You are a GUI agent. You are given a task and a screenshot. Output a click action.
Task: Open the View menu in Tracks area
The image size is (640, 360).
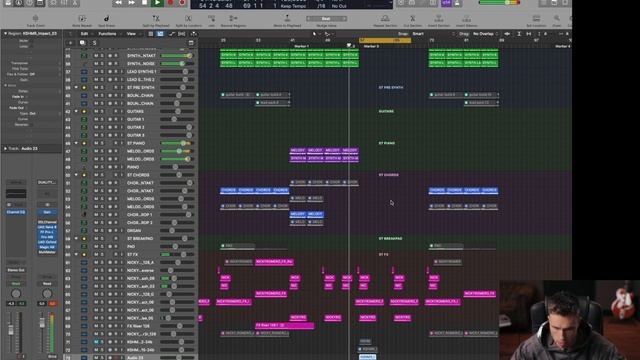(x=131, y=34)
